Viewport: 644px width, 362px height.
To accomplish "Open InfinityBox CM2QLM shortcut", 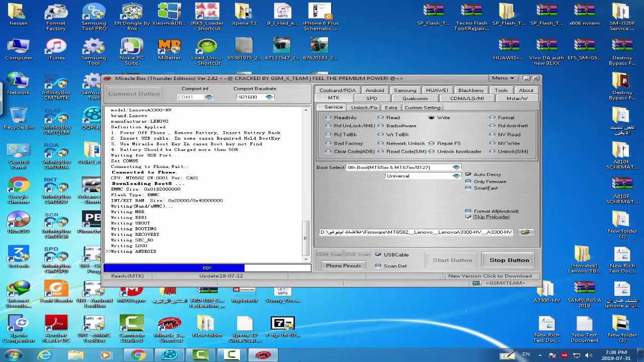I will (56, 122).
